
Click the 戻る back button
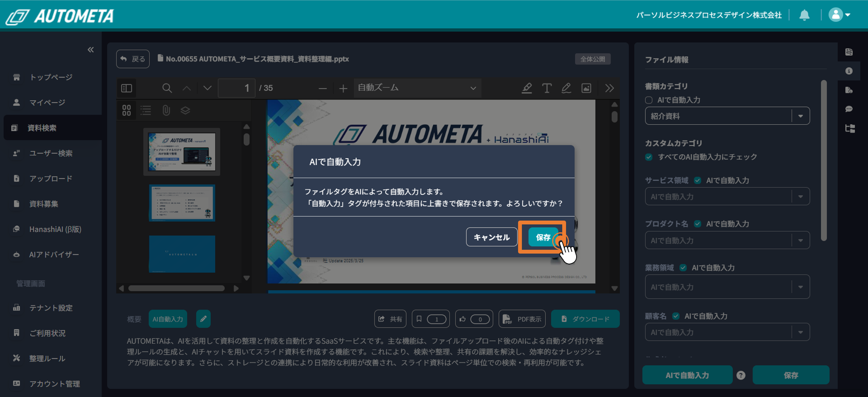[x=133, y=59]
